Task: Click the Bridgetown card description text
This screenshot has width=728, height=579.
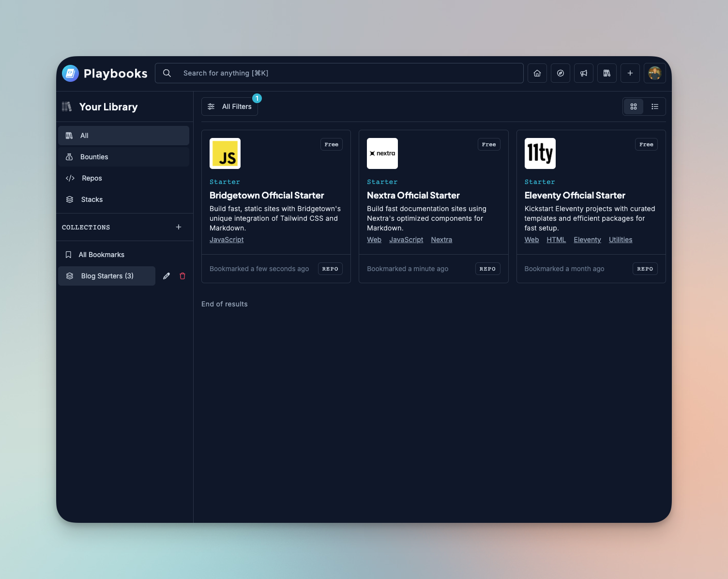Action: pos(275,218)
